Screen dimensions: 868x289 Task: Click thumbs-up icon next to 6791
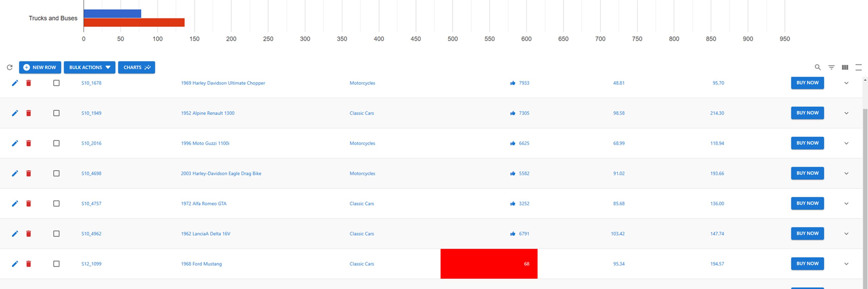point(512,234)
